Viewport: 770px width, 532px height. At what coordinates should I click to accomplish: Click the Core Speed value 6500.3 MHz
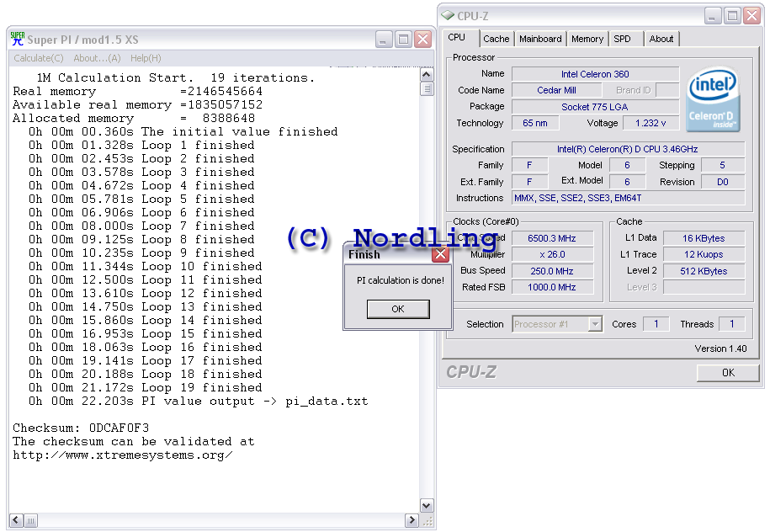(552, 238)
